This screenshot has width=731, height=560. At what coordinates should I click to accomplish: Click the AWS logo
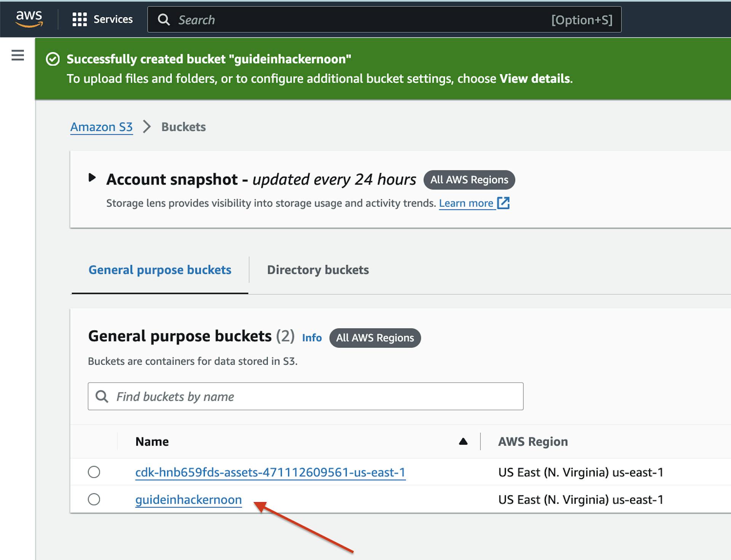point(29,19)
